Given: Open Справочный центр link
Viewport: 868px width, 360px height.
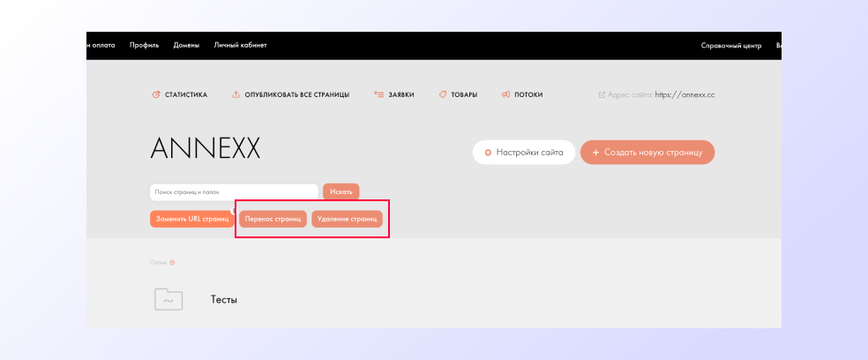Looking at the screenshot, I should point(731,45).
